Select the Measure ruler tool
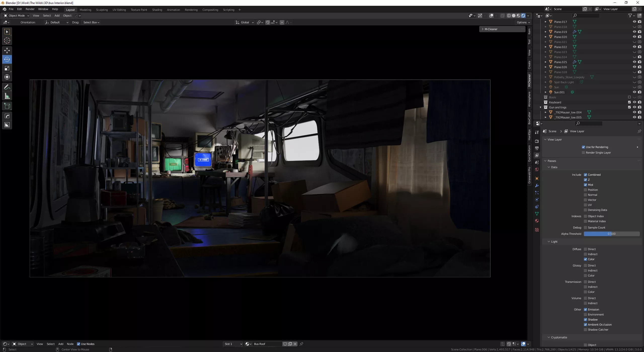The width and height of the screenshot is (644, 352). click(7, 96)
